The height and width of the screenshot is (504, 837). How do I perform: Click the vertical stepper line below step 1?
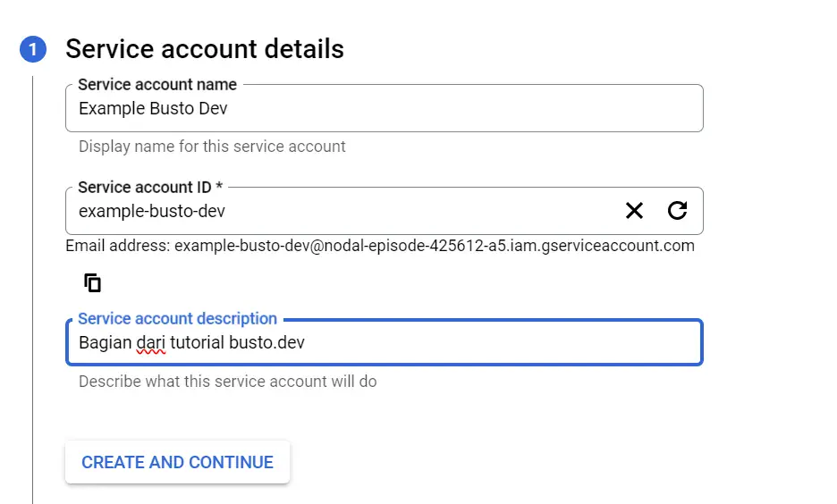pyautogui.click(x=32, y=288)
